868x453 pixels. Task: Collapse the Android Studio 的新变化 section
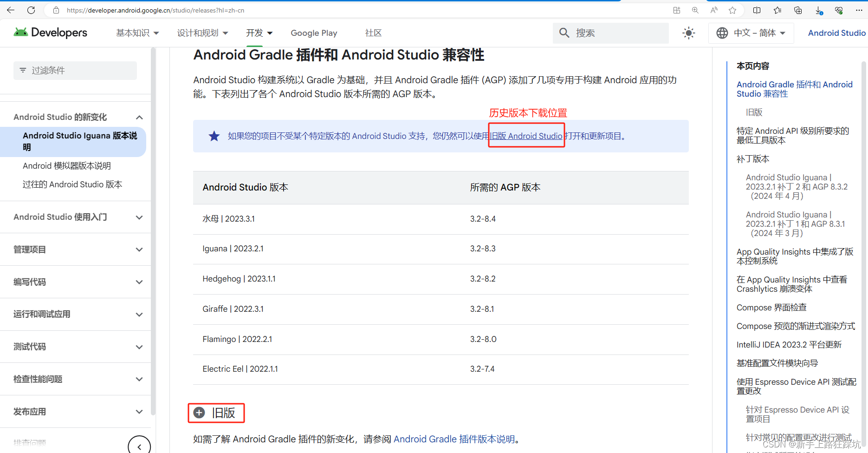pos(139,117)
